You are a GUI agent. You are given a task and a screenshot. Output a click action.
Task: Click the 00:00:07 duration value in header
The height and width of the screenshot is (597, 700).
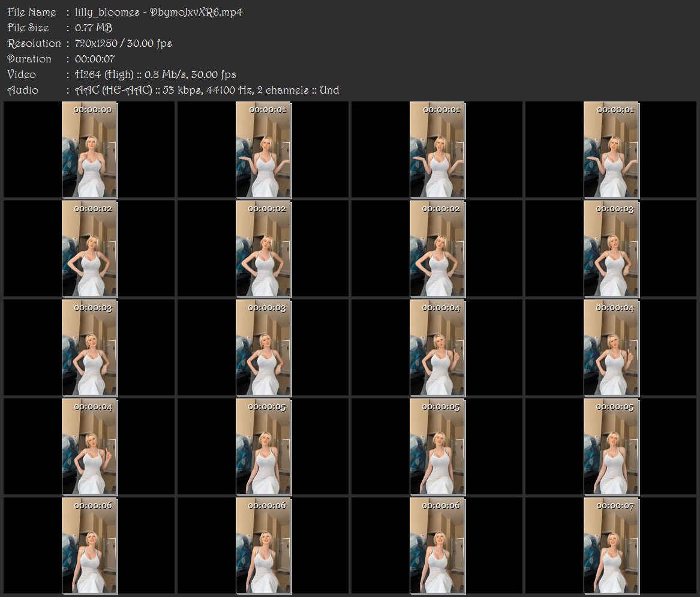95,59
